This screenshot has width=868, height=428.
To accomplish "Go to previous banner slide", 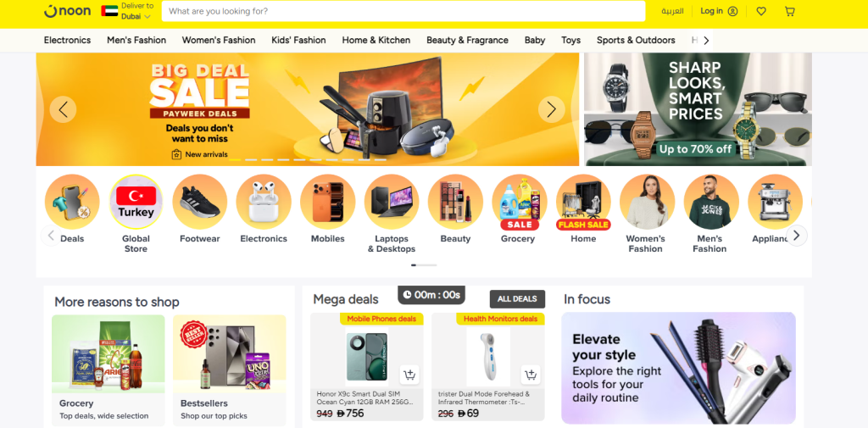I will 63,109.
